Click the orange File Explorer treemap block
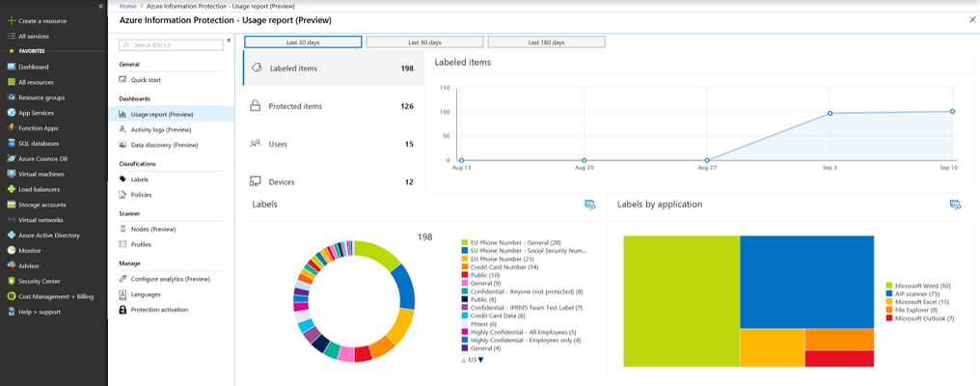This screenshot has width=980, height=386. (839, 339)
